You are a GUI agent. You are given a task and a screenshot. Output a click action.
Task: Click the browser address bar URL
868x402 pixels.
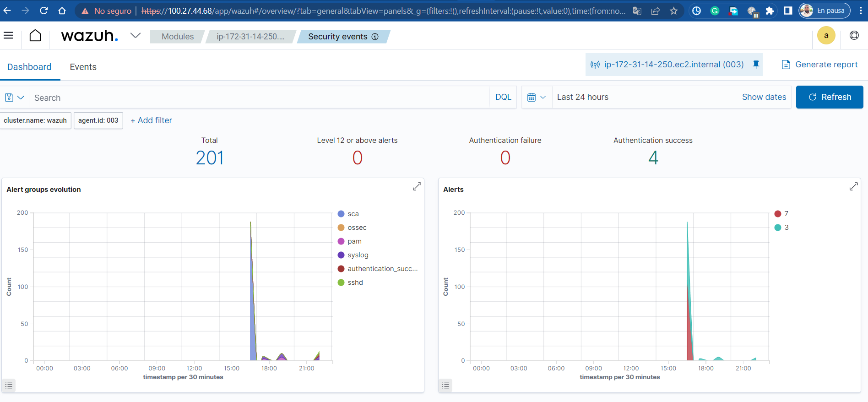(383, 11)
